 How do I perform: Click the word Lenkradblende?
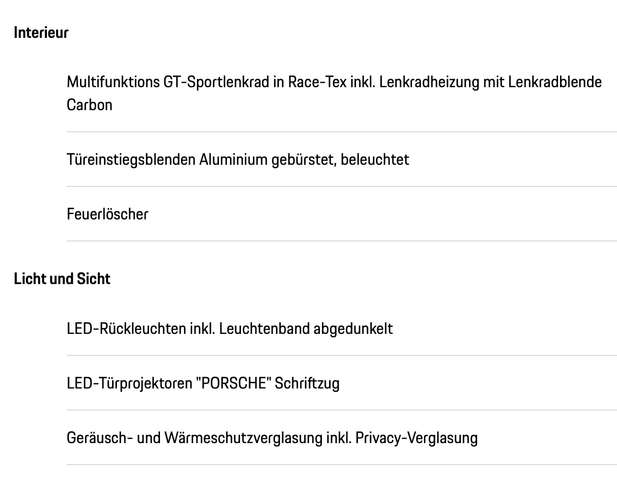point(555,82)
